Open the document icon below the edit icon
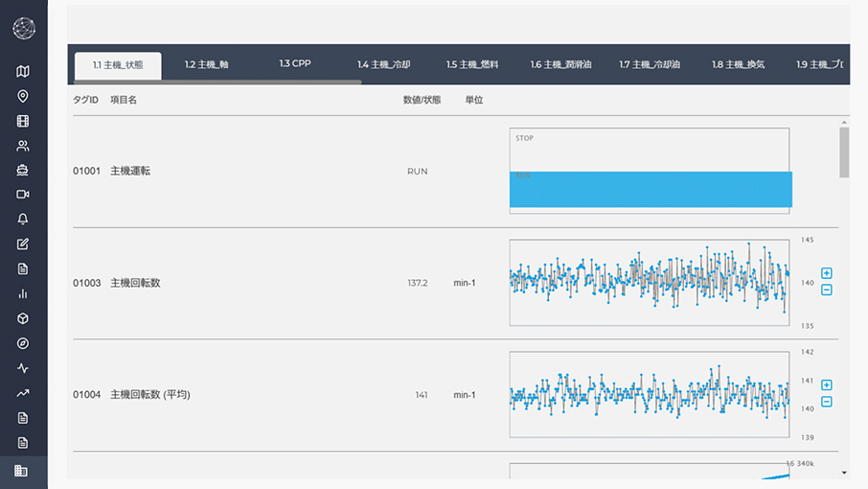Image resolution: width=868 pixels, height=489 pixels. [x=23, y=269]
